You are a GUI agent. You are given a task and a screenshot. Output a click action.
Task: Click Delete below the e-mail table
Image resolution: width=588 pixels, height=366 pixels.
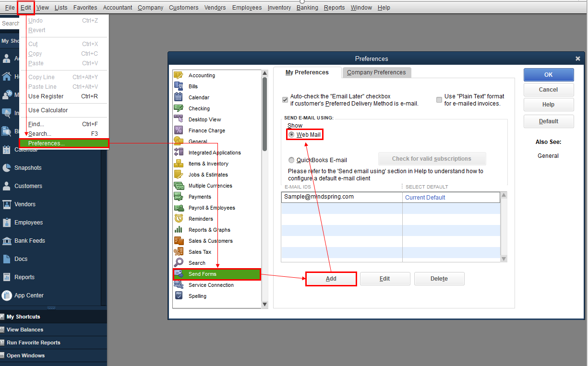439,279
